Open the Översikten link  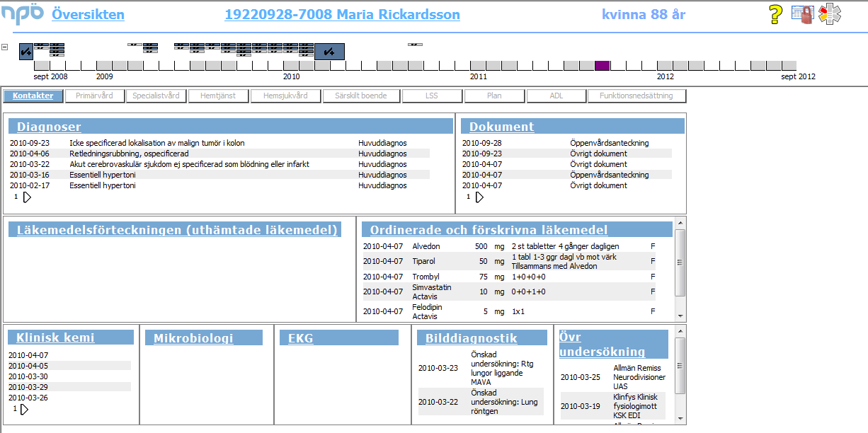[88, 15]
